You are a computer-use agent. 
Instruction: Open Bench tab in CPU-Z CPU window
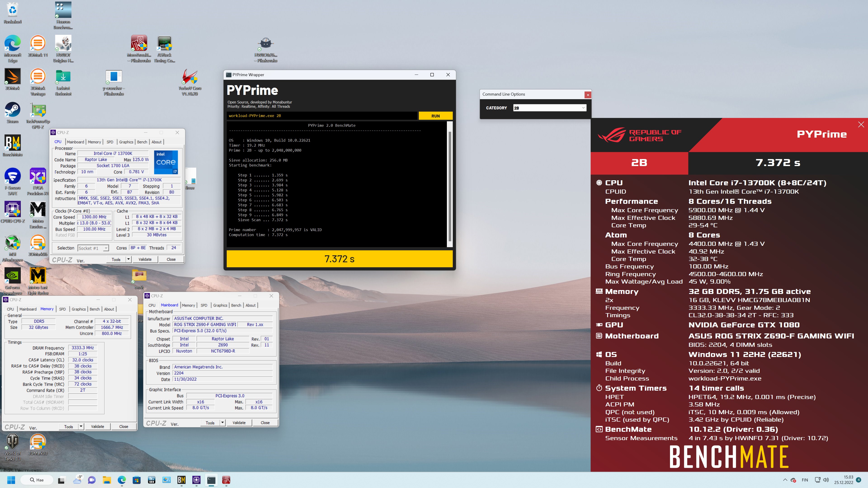point(142,142)
